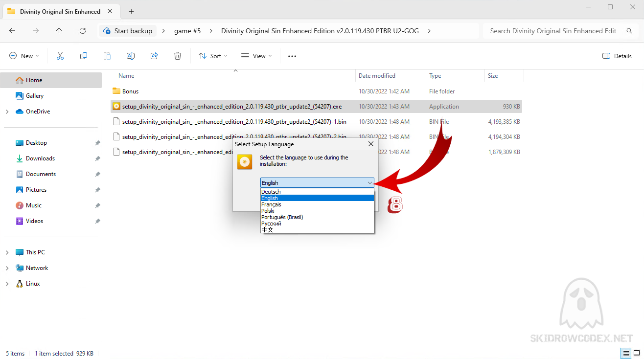Switch to large thumbnails view icon

637,353
